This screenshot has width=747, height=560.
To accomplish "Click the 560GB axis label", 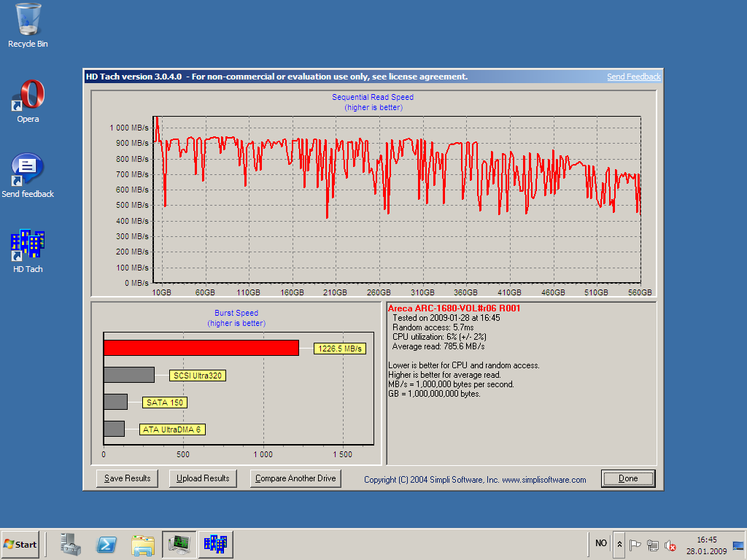I will (x=640, y=292).
